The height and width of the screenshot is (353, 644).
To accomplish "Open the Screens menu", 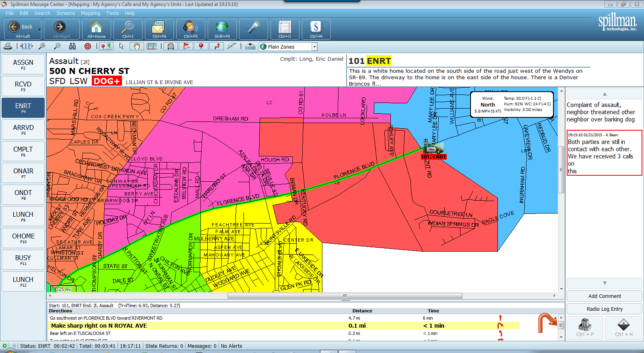I will 66,13.
